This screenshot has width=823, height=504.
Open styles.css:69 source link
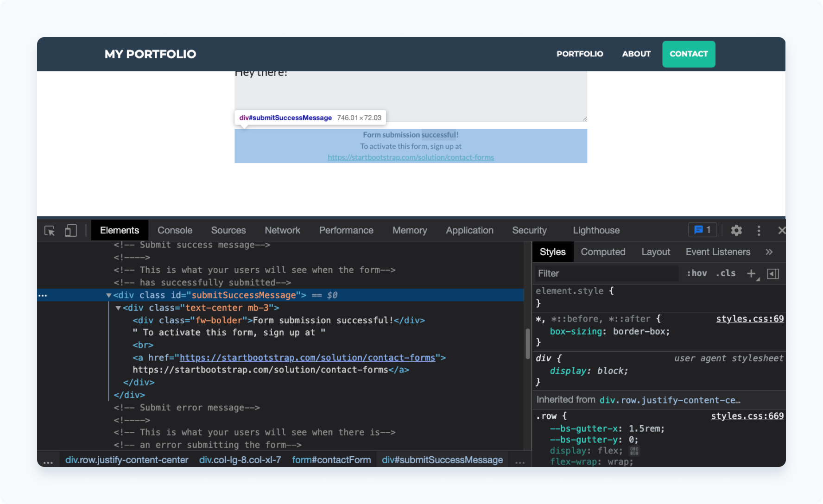click(750, 319)
